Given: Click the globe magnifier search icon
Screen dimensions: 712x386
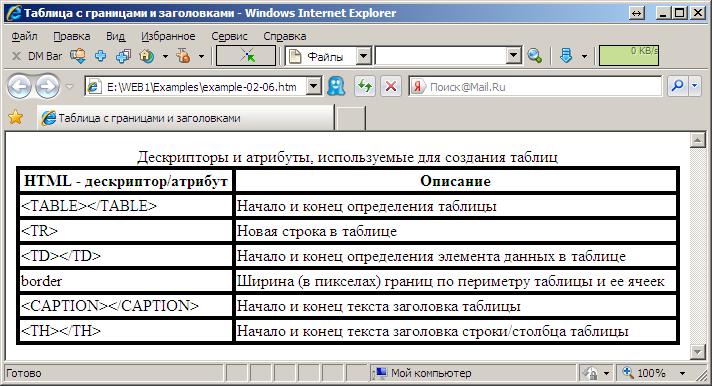Looking at the screenshot, I should (x=535, y=56).
